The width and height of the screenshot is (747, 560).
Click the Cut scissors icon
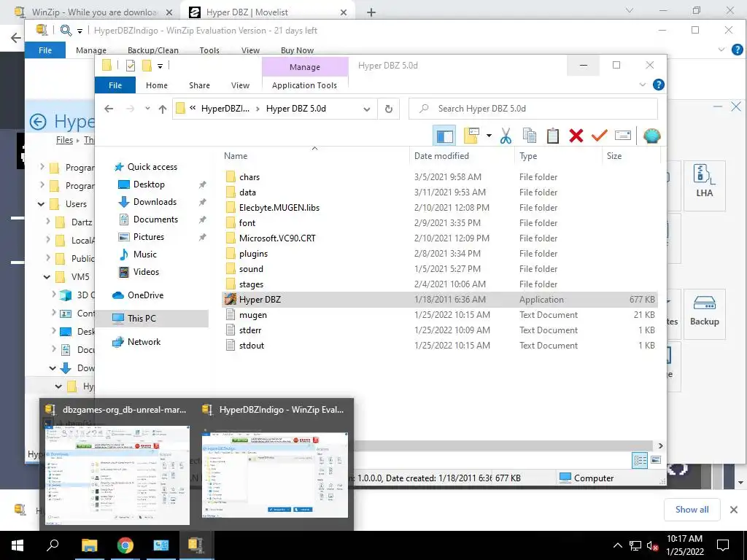[x=506, y=136]
